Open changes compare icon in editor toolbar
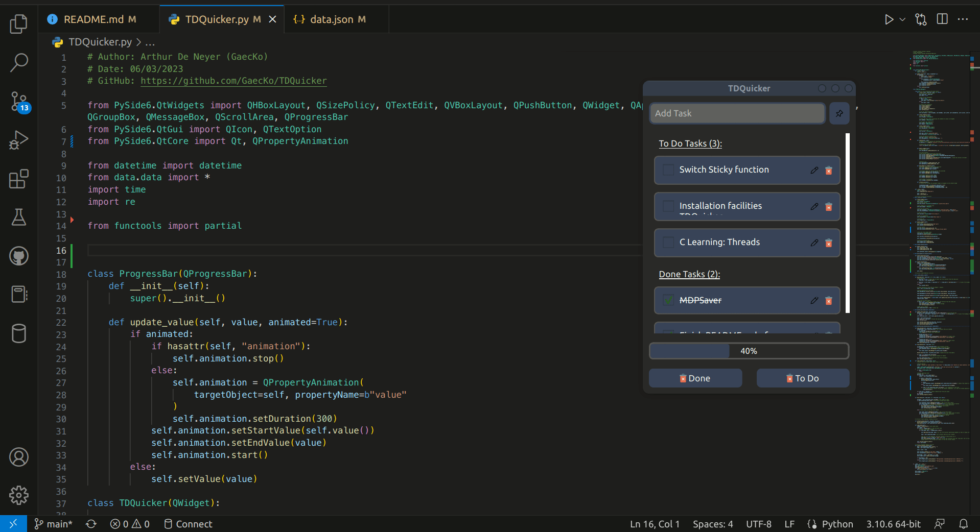This screenshot has width=980, height=532. pos(921,19)
